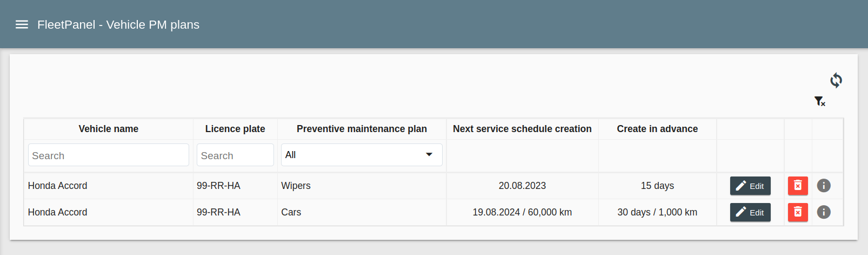
Task: Sort by the Licence plate column header
Action: (235, 129)
